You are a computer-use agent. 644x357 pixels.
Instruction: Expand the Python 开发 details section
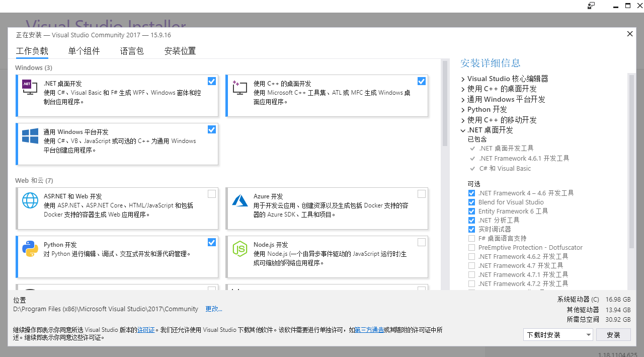click(463, 109)
